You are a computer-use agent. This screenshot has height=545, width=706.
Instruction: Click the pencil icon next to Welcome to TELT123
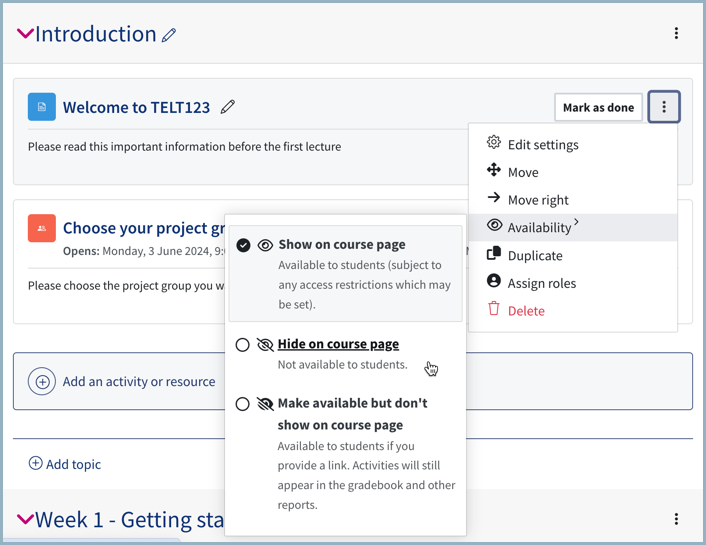coord(228,107)
